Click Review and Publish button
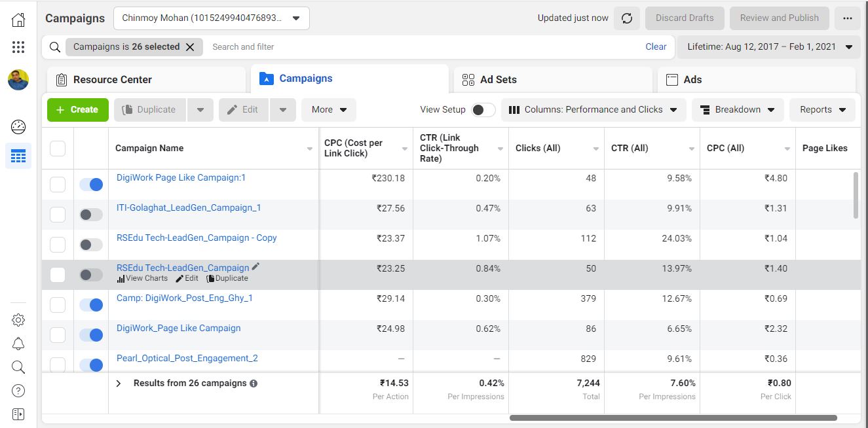 (x=780, y=18)
